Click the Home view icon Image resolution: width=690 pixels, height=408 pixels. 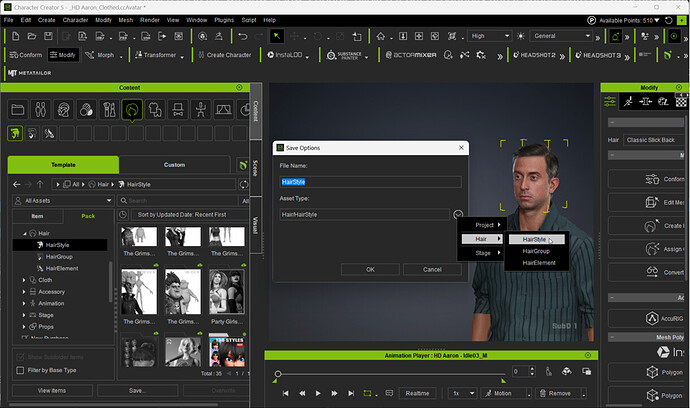click(381, 36)
